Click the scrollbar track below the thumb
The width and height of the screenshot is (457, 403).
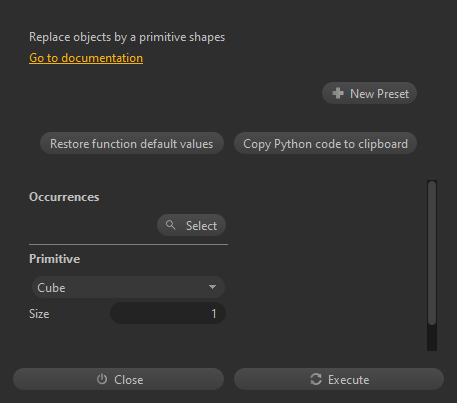coord(432,338)
